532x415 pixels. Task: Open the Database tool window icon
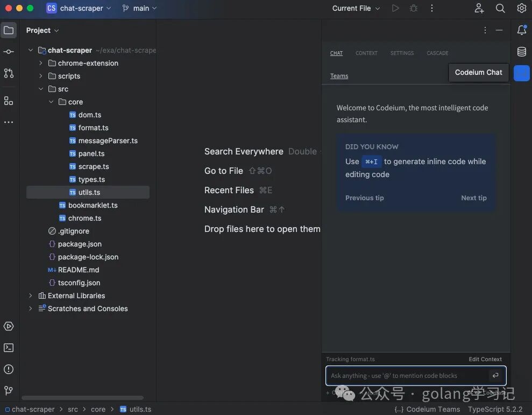pyautogui.click(x=521, y=52)
